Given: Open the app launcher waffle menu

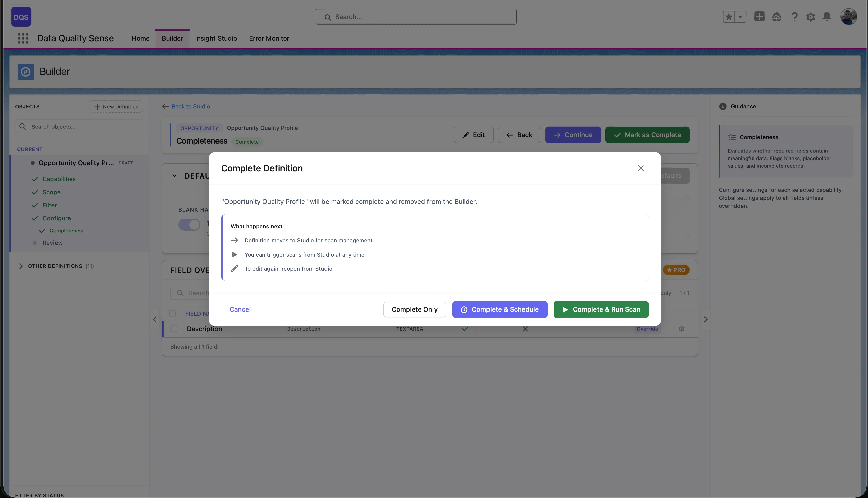Looking at the screenshot, I should click(x=23, y=38).
